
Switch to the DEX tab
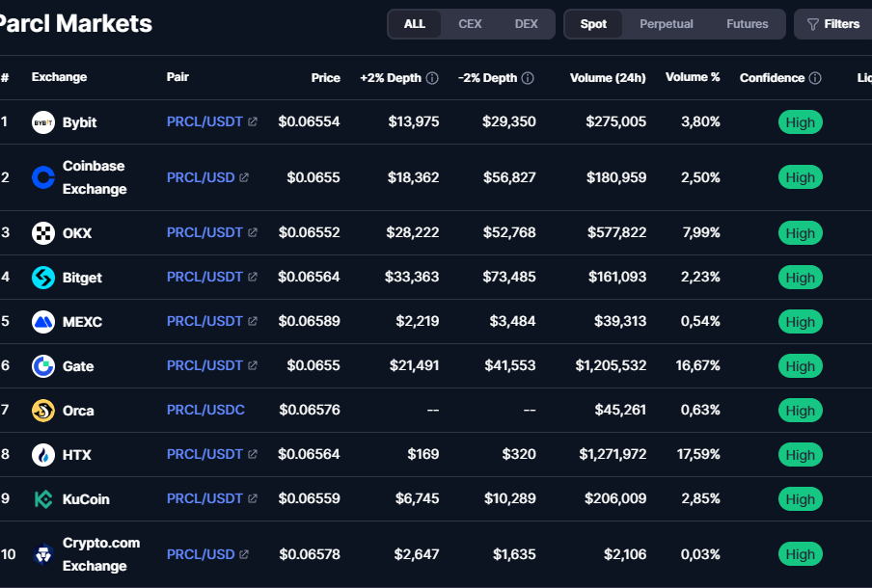coord(526,24)
